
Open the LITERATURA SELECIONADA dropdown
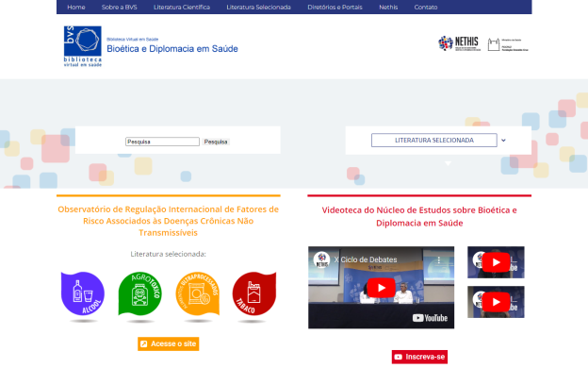coord(433,140)
